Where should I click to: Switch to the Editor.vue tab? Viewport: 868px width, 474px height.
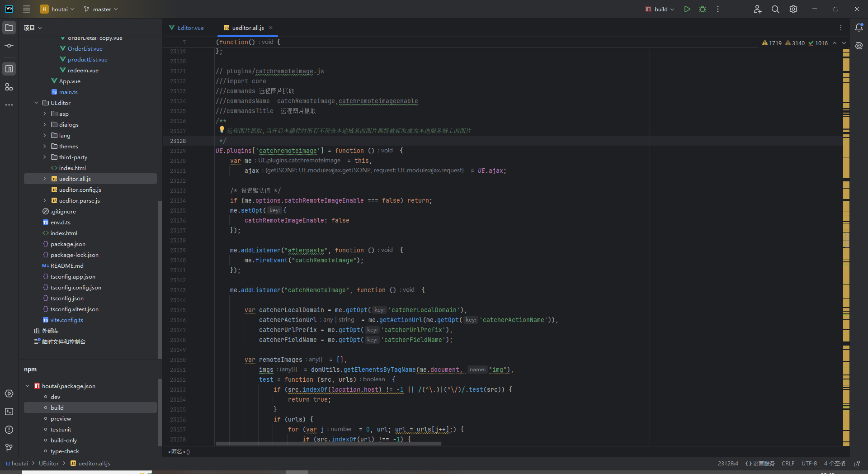186,28
